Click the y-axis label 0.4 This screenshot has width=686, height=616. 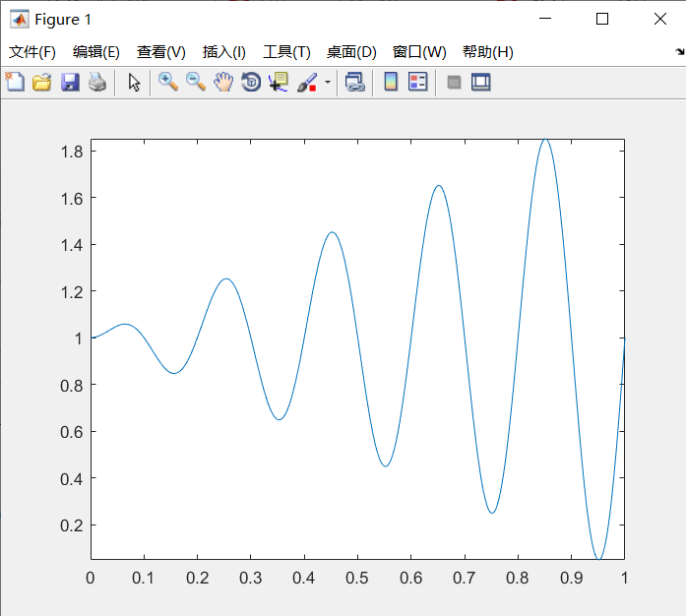(72, 479)
